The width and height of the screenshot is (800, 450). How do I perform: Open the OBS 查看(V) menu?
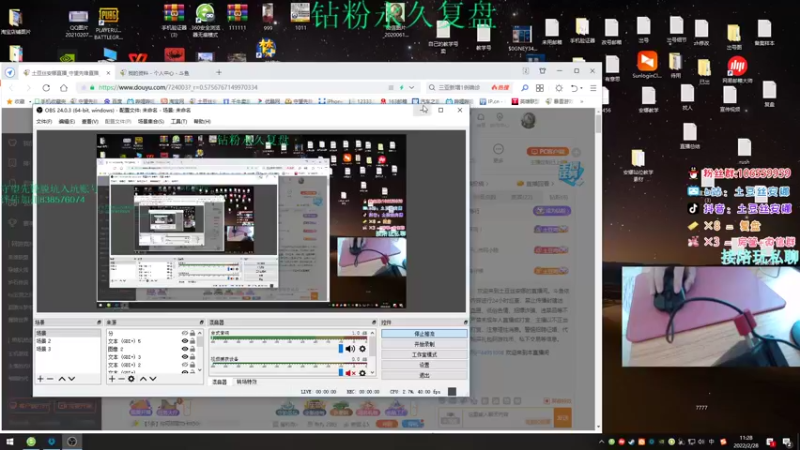coord(90,121)
